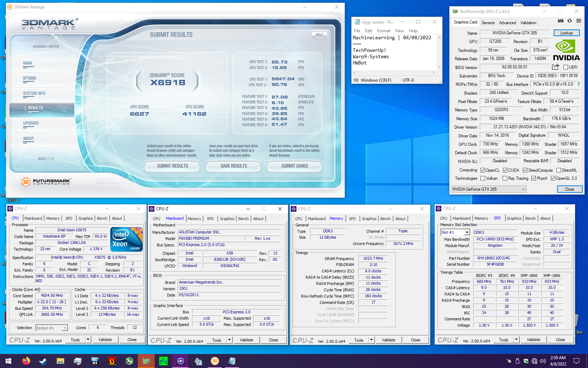The height and width of the screenshot is (368, 588).
Task: Toggle the DirectCompute checkbox
Action: [525, 170]
